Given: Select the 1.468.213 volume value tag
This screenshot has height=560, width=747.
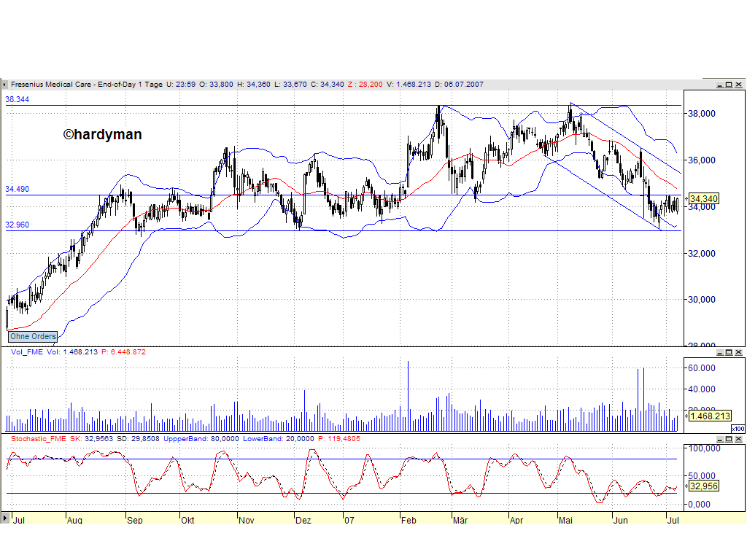Looking at the screenshot, I should tap(708, 414).
